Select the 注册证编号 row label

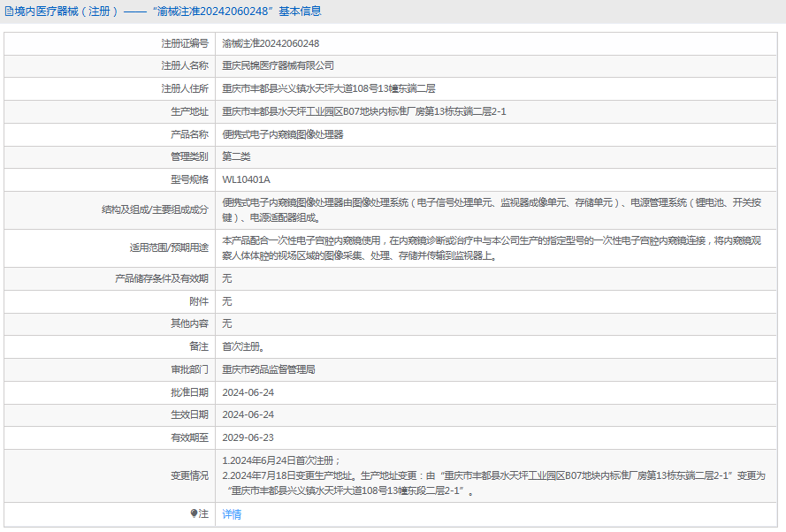[185, 43]
